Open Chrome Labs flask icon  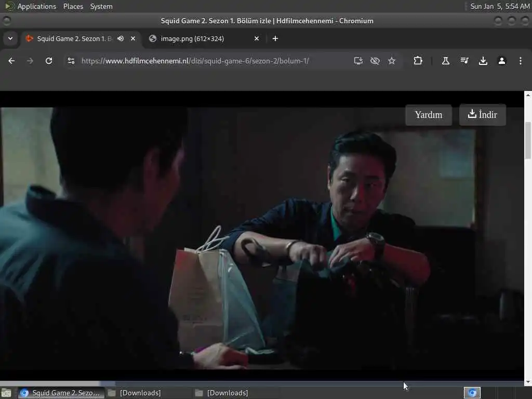click(445, 61)
